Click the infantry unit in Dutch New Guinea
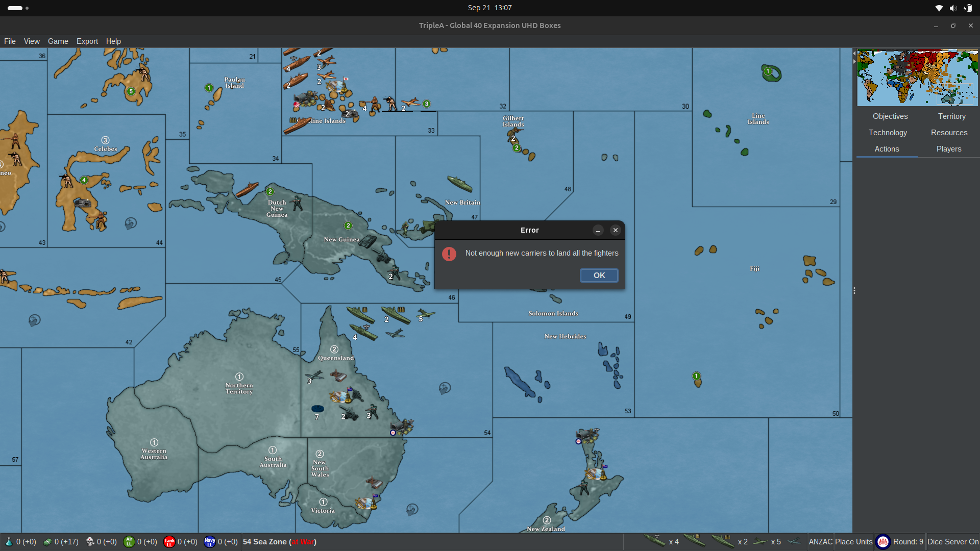Screen dimensions: 980x551 point(298,203)
